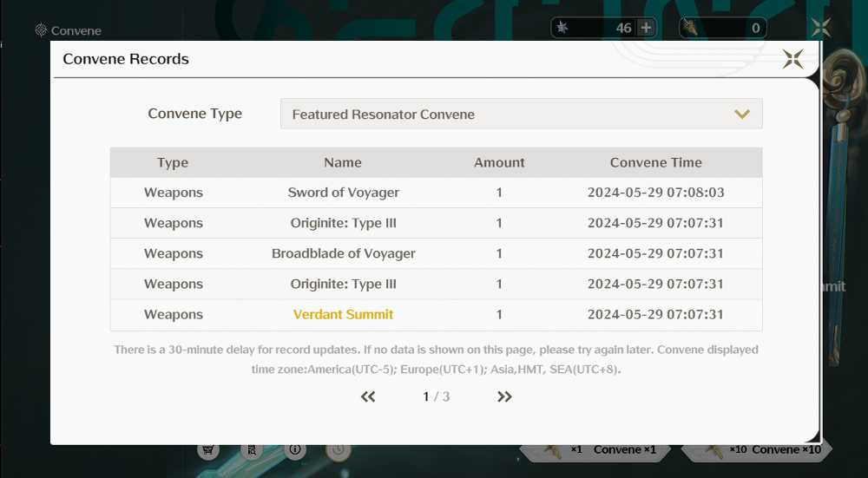Click the page indicator 1 / 3
The image size is (868, 478).
click(437, 396)
